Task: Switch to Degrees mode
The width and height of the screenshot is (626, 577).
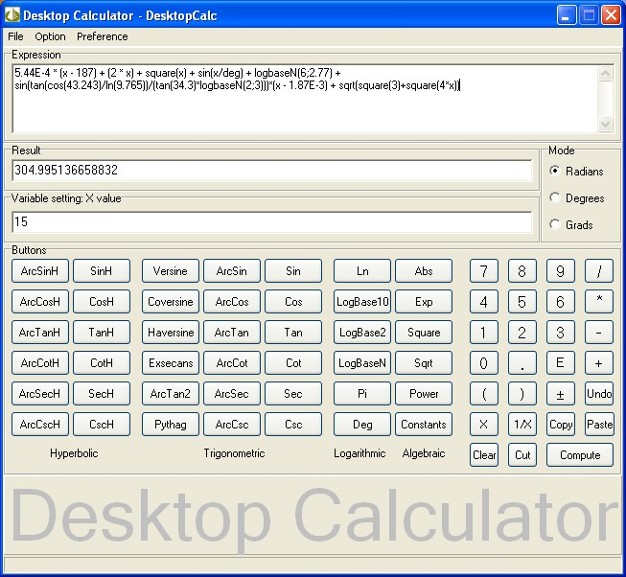Action: point(555,198)
